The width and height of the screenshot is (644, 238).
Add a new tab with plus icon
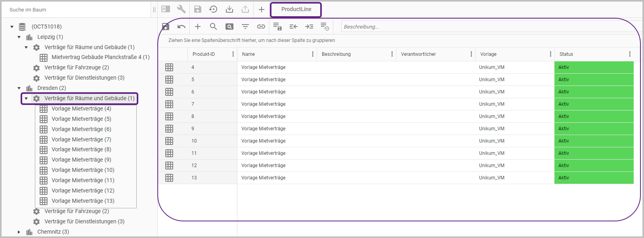point(262,10)
